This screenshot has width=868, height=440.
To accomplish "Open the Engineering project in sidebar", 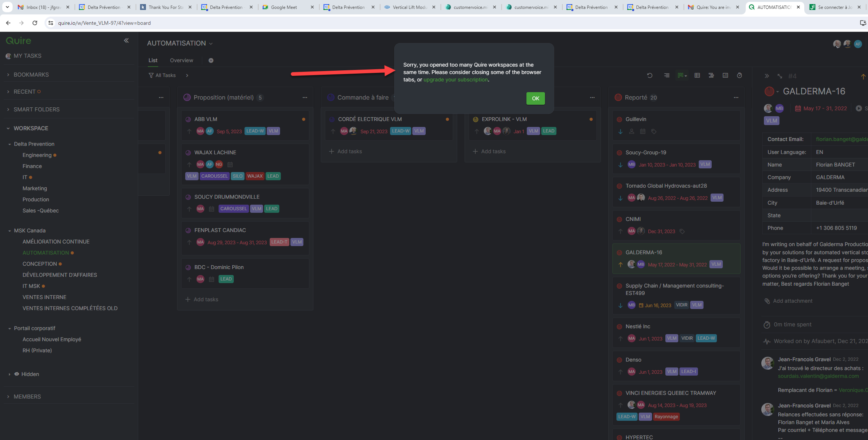I will (37, 155).
